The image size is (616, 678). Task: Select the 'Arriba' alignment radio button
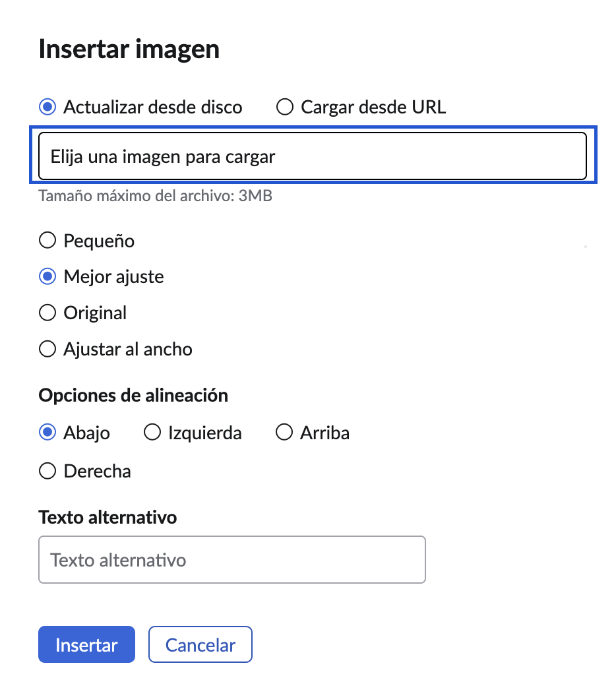284,433
